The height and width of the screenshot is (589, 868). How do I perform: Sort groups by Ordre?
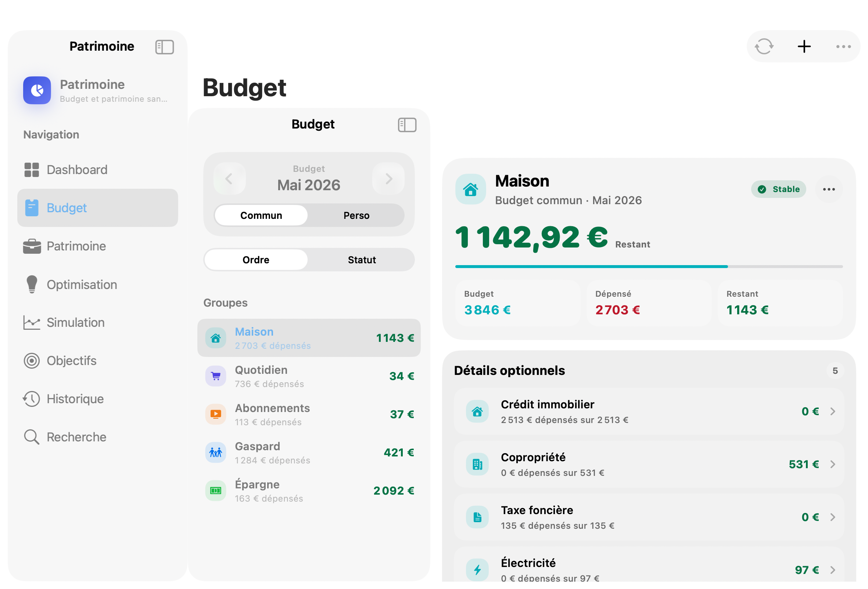tap(256, 260)
